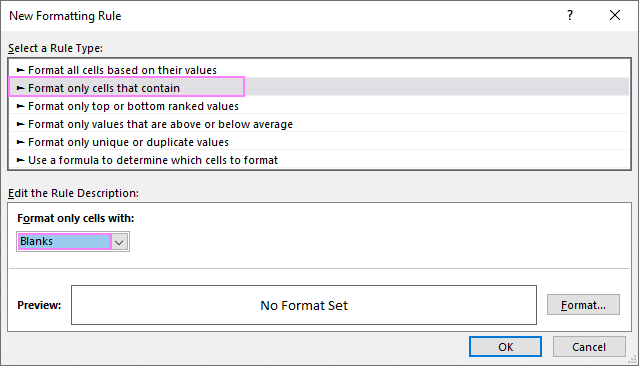Click the Help question mark icon
Viewport: 639px width, 366px height.
click(x=570, y=15)
